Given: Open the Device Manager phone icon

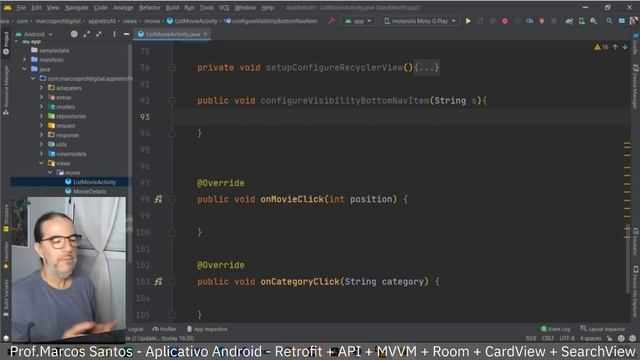Looking at the screenshot, I should (582, 21).
